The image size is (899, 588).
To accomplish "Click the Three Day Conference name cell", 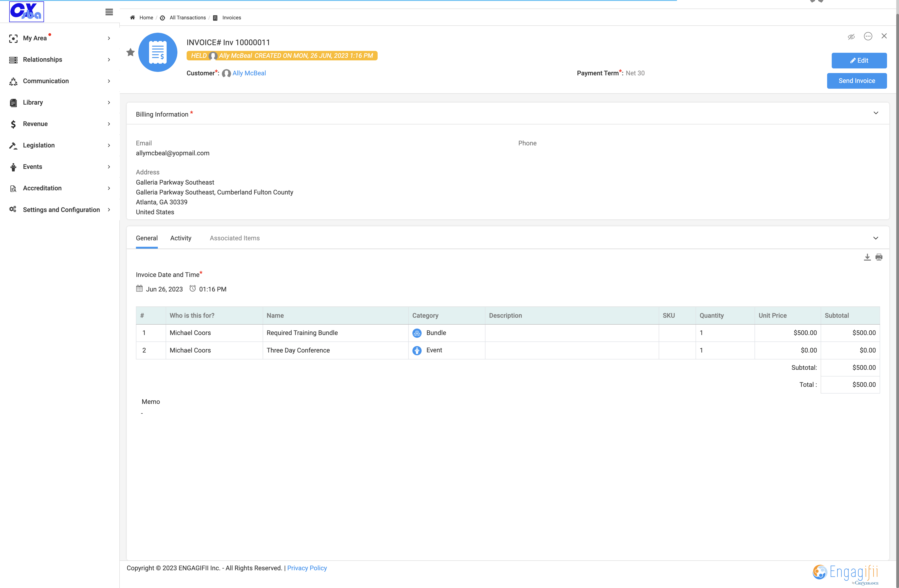I will pos(335,350).
